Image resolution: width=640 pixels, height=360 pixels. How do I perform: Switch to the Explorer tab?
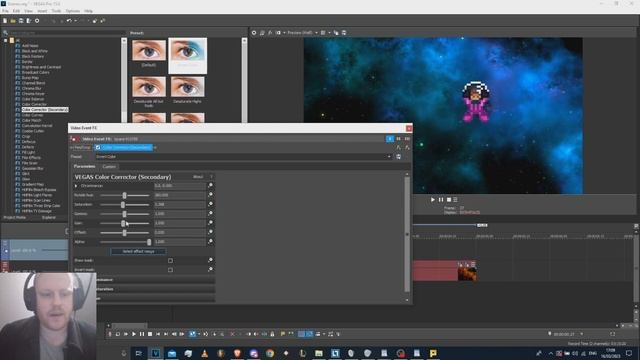tap(49, 218)
